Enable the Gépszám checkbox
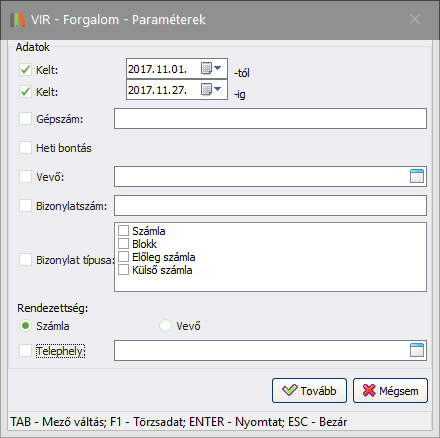The image size is (440, 438). (25, 119)
